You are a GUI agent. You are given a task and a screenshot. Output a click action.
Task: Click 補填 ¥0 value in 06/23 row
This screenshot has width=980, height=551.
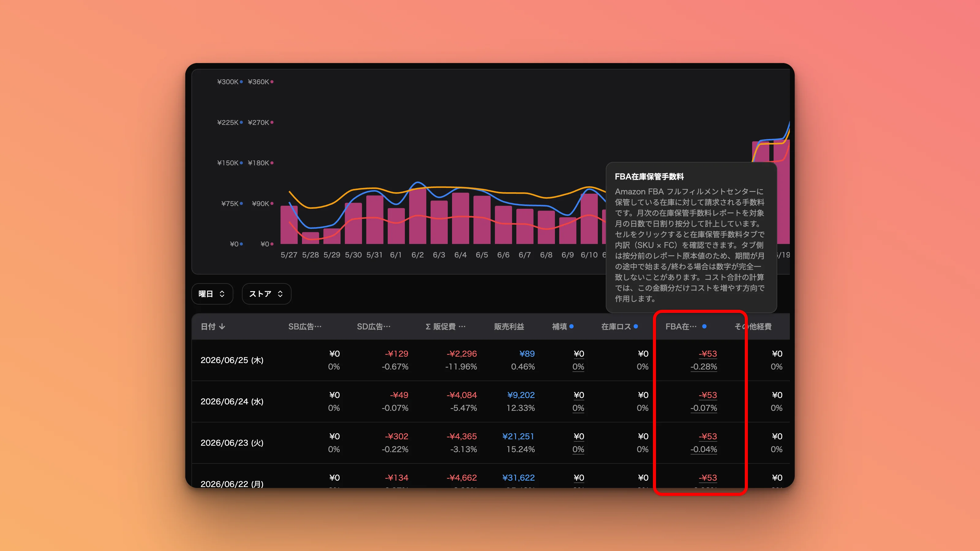[579, 436]
